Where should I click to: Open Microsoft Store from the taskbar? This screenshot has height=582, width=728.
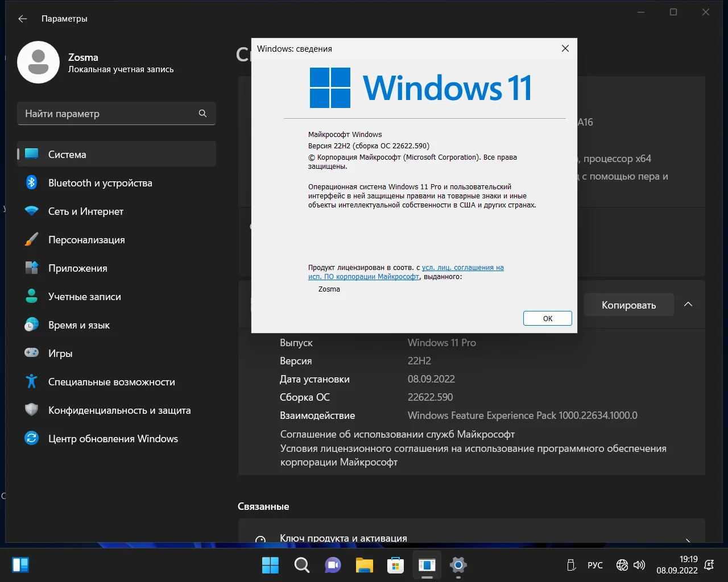395,565
